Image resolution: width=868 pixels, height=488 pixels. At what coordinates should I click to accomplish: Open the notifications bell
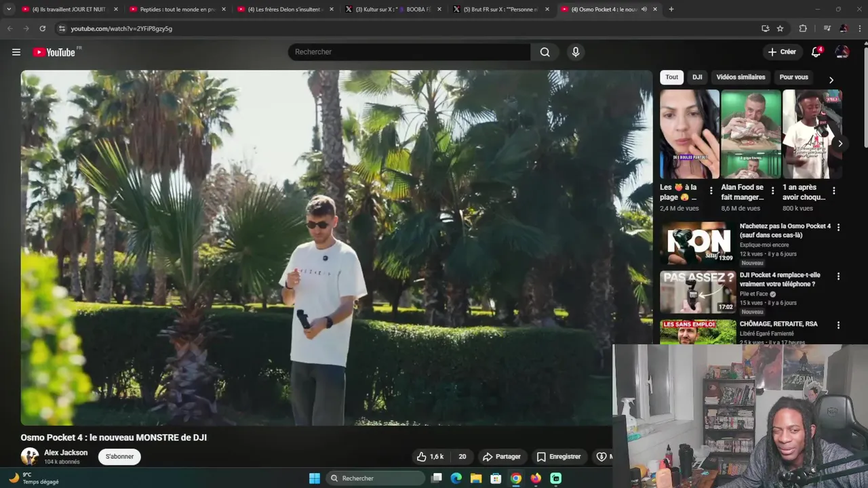pyautogui.click(x=816, y=52)
